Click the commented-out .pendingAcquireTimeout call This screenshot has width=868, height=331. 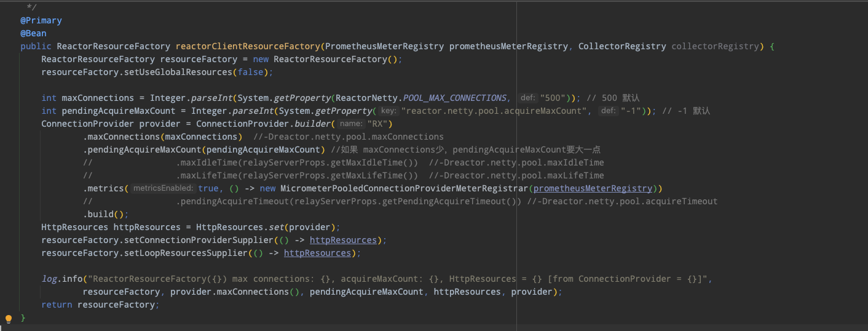pos(349,201)
